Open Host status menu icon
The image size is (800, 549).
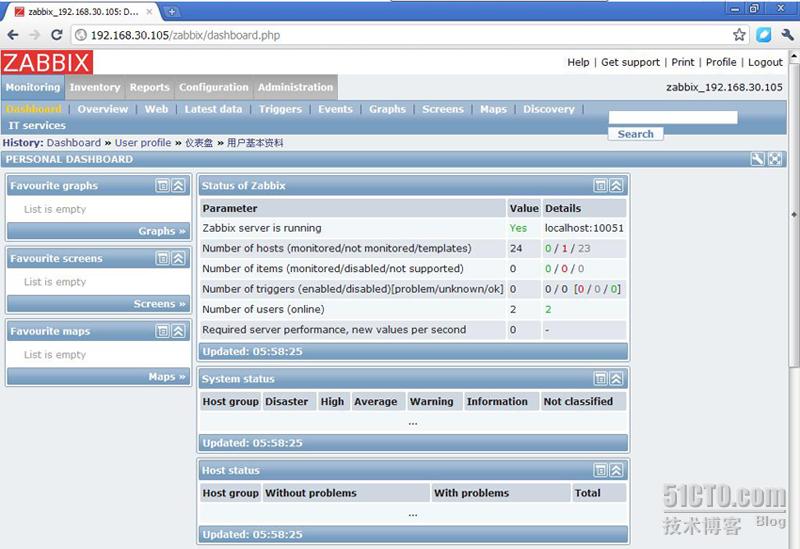click(601, 470)
